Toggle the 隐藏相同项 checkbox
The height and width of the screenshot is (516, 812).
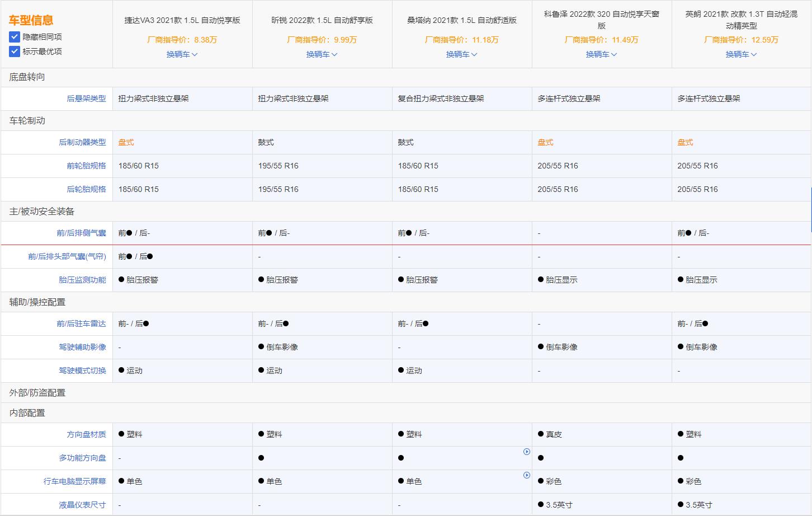click(15, 37)
